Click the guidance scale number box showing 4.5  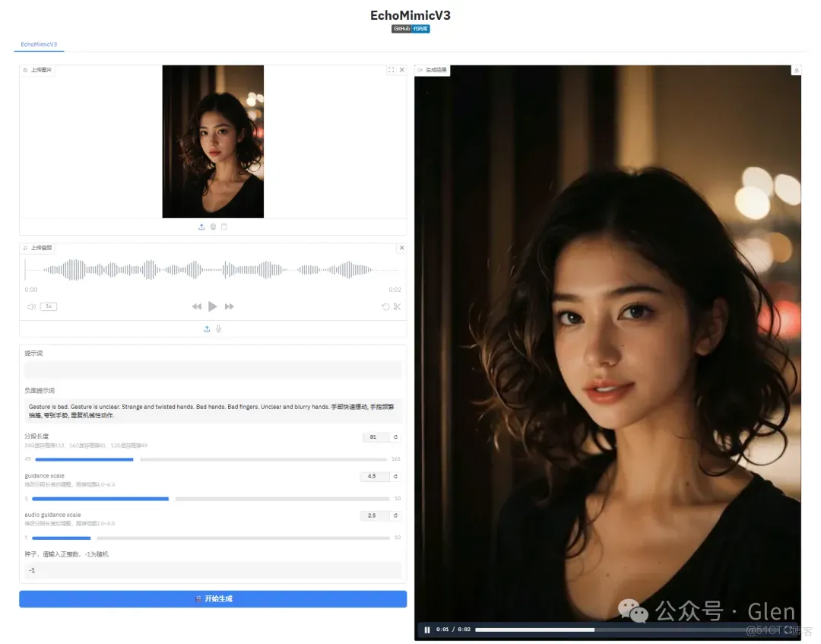(x=374, y=476)
